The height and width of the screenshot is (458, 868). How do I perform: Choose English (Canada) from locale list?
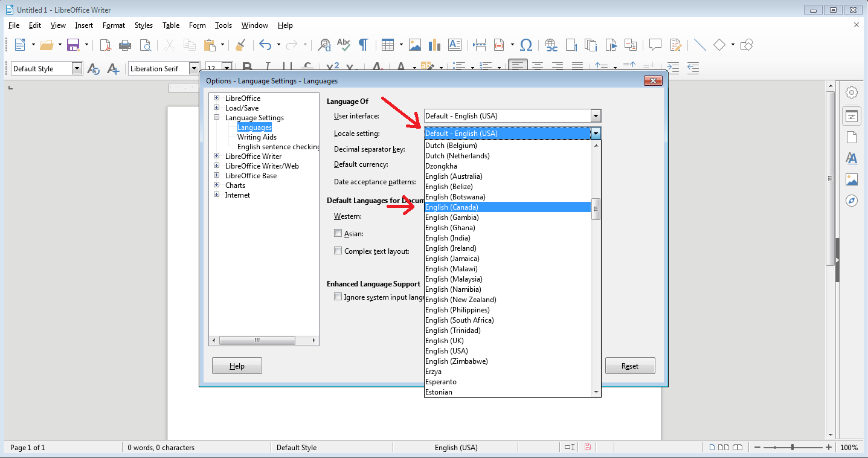[507, 207]
